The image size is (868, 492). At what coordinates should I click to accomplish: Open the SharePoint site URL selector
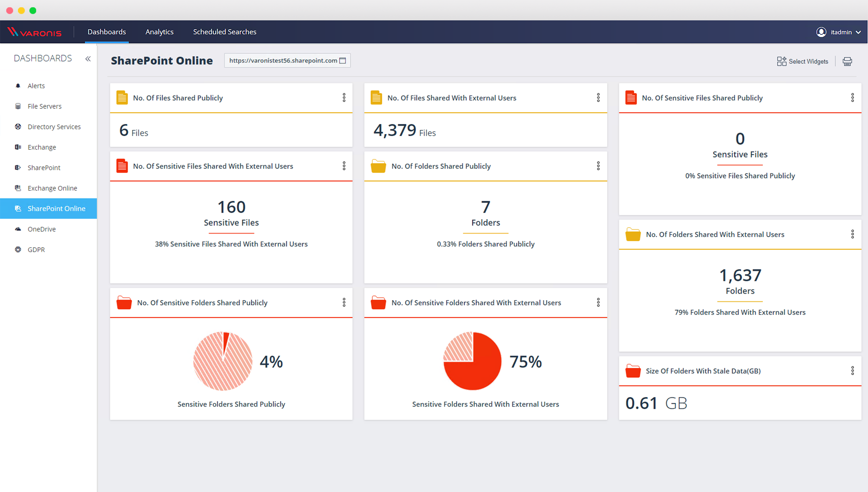click(287, 60)
